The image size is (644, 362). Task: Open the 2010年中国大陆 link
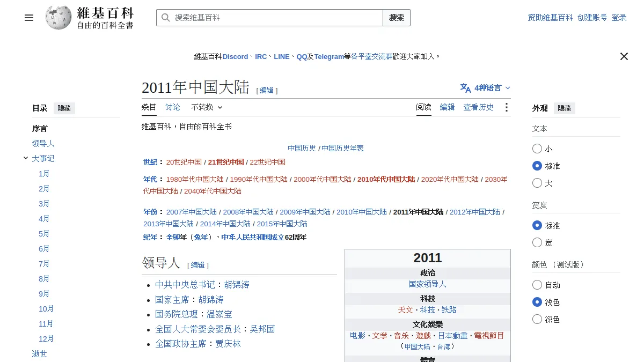point(362,212)
